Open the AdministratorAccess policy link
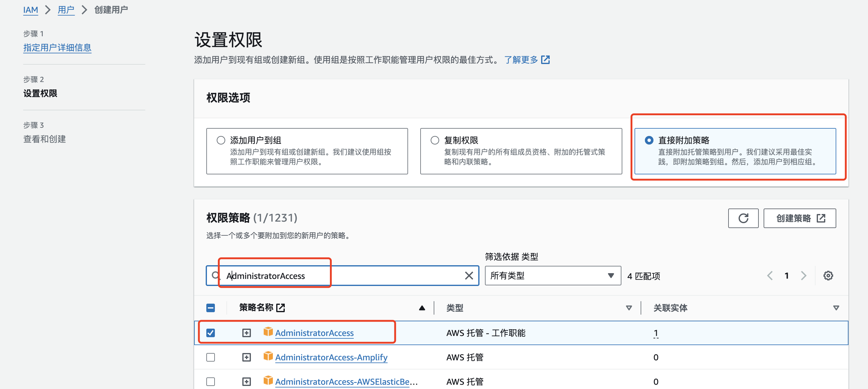 point(314,333)
